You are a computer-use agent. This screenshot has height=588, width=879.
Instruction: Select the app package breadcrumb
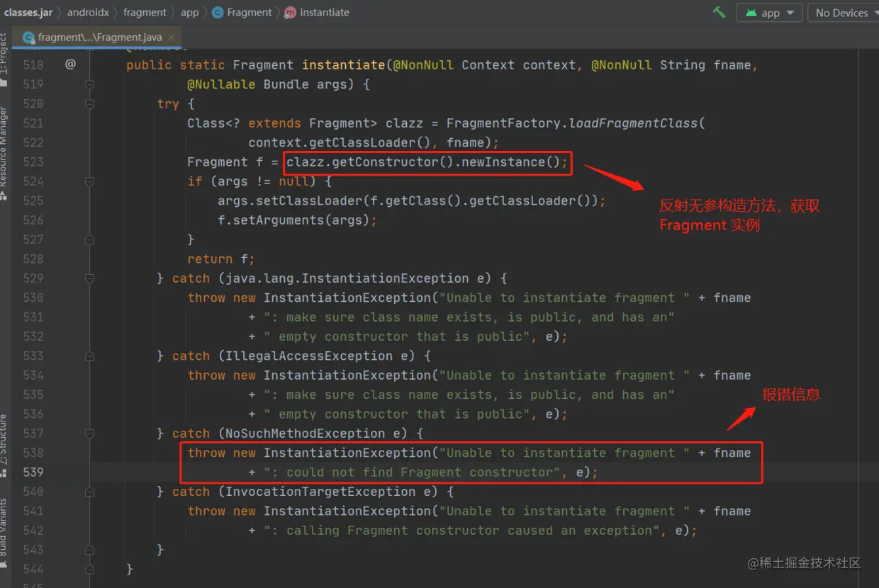[x=189, y=12]
